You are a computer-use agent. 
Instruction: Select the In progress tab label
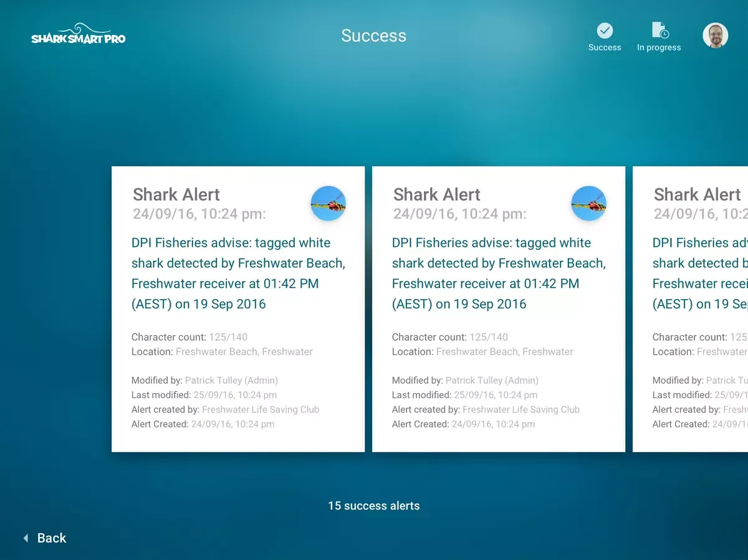pyautogui.click(x=659, y=47)
